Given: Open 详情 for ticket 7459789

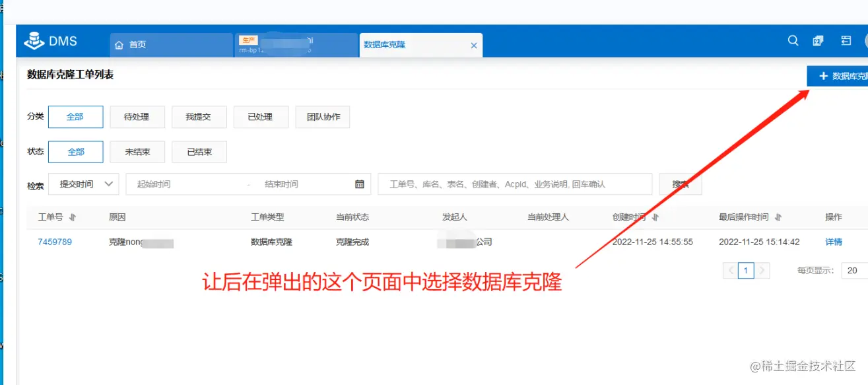Looking at the screenshot, I should [x=834, y=242].
